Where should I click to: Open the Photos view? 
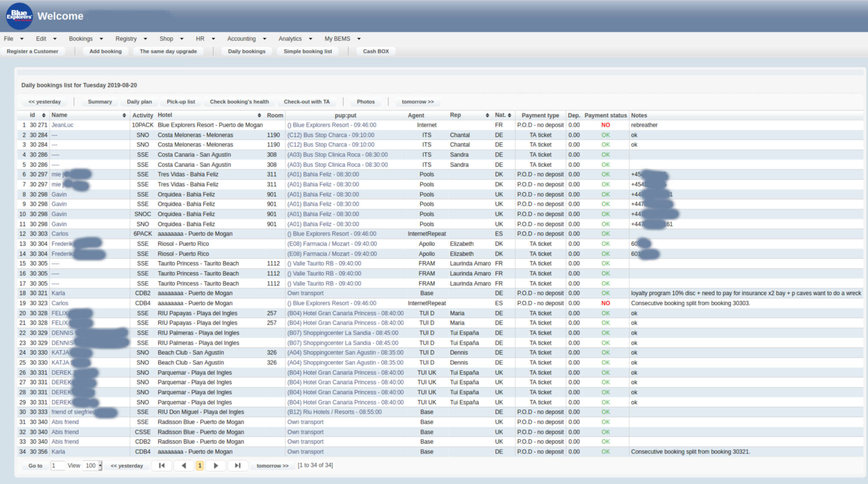pyautogui.click(x=366, y=102)
